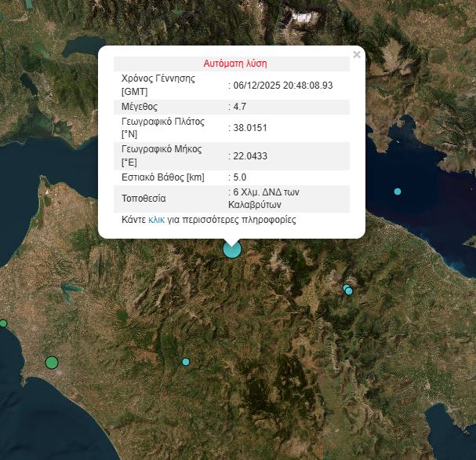Image resolution: width=476 pixels, height=460 pixels.
Task: Click the overlapping cyan markers on the right
Action: pos(348,290)
